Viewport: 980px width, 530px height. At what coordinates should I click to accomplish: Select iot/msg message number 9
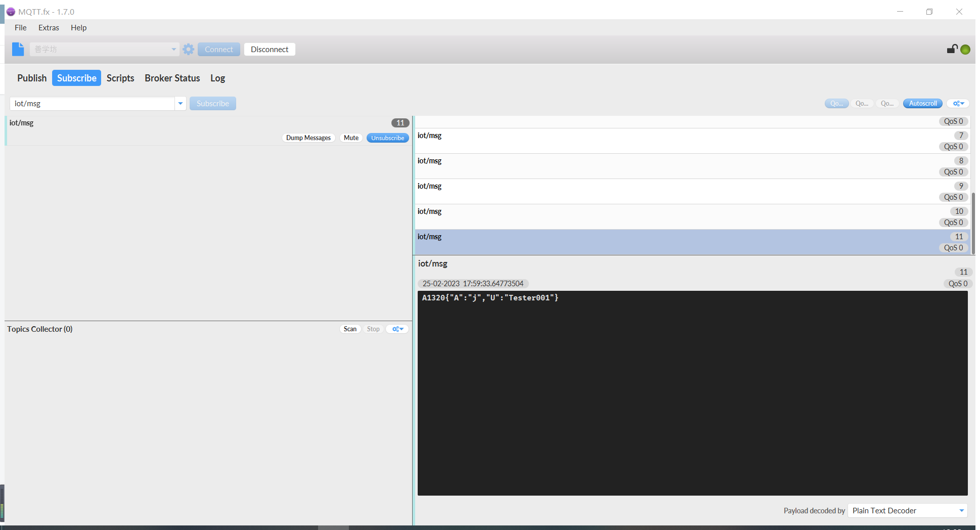click(692, 192)
